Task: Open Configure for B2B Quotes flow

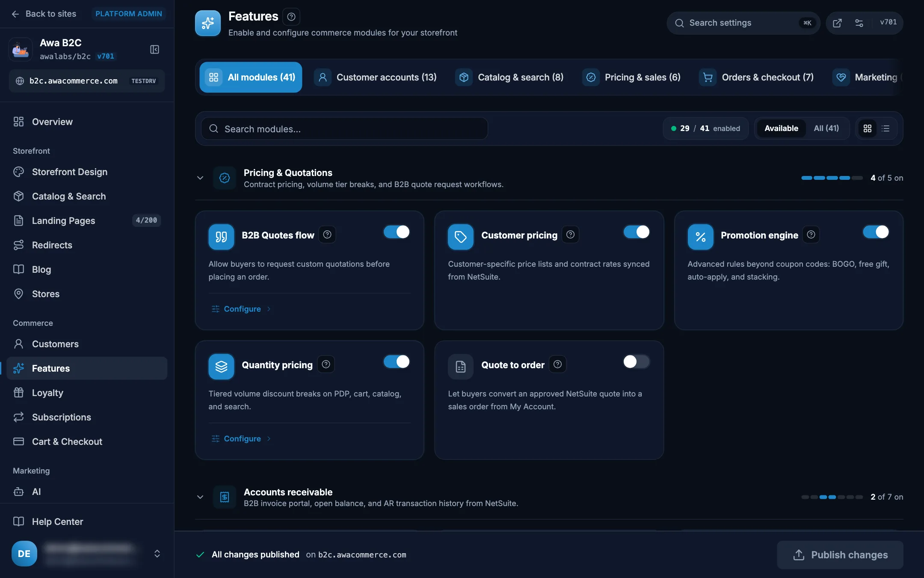Action: click(x=241, y=309)
